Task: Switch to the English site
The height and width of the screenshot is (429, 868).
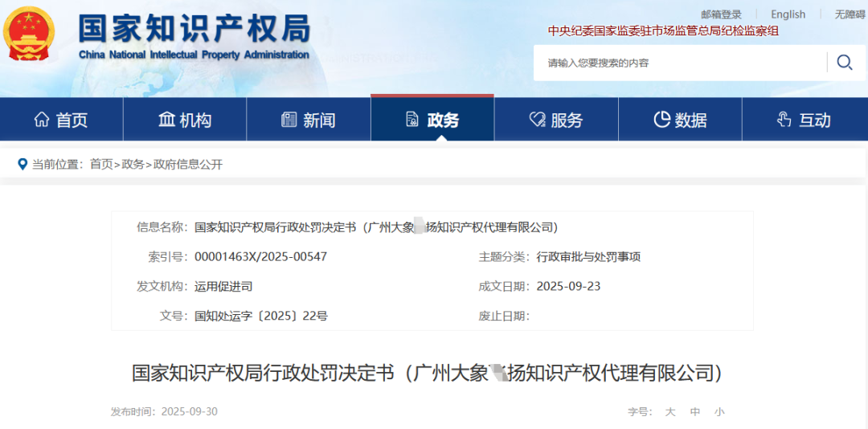Action: pos(788,14)
